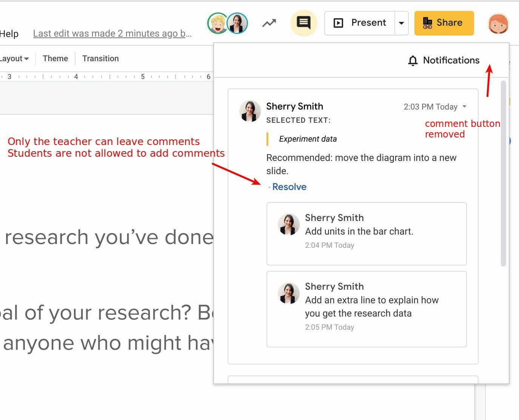Open version history via last edit link
The height and width of the screenshot is (420, 519).
[x=112, y=33]
